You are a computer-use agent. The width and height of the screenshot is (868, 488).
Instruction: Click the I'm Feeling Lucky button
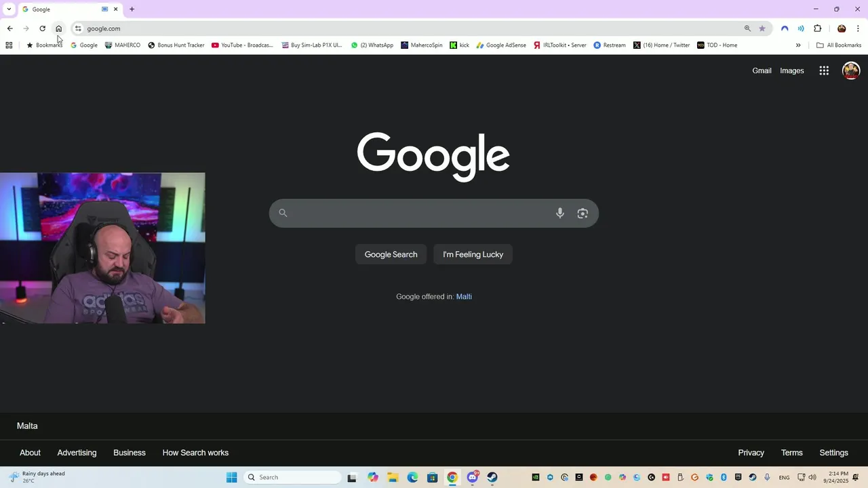[473, 254]
